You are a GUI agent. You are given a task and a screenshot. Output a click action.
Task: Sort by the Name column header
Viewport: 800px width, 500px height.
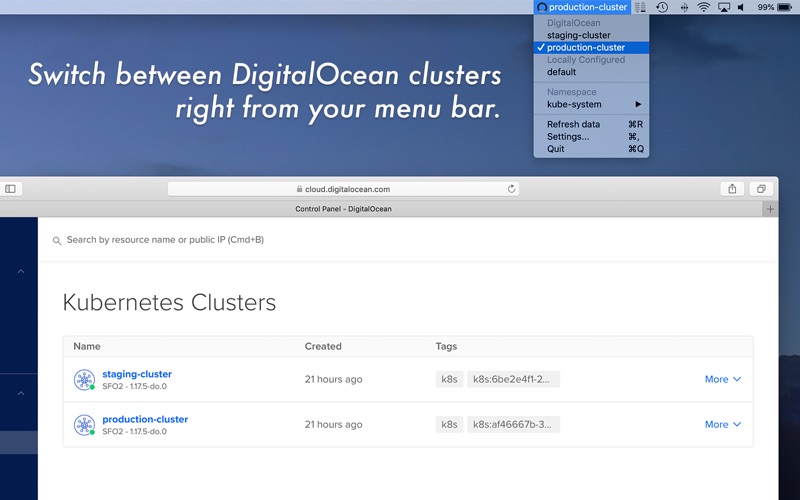coord(87,346)
